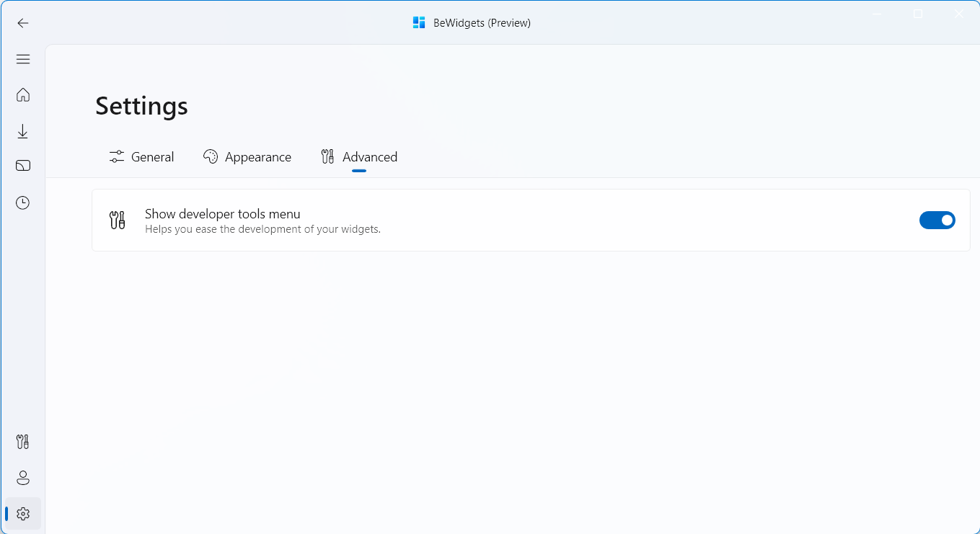Click the Appearance palette icon
The image size is (980, 534).
pyautogui.click(x=210, y=156)
